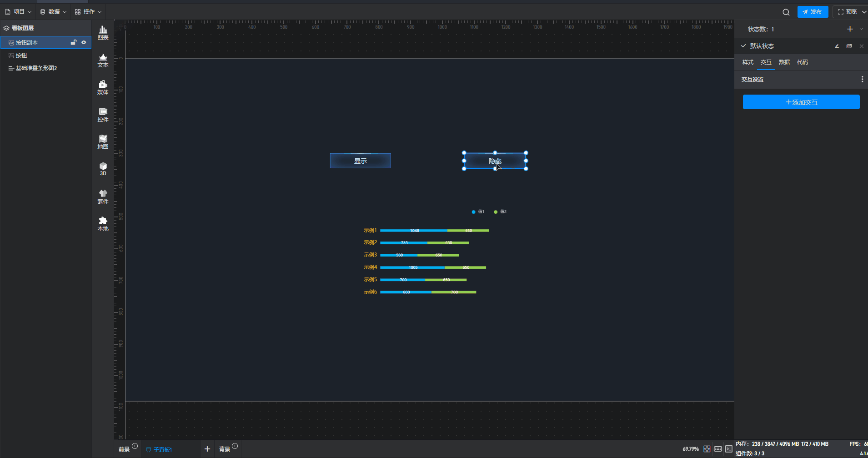Open 交互设置 three-dot more options
Viewport: 868px width, 458px height.
[x=862, y=79]
